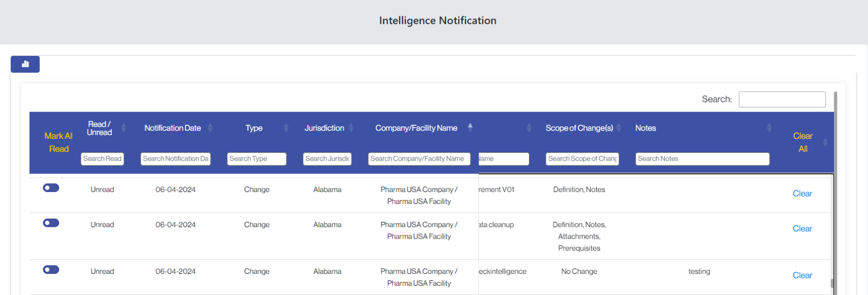The height and width of the screenshot is (295, 868).
Task: Click the bar chart icon button
Action: coord(25,64)
